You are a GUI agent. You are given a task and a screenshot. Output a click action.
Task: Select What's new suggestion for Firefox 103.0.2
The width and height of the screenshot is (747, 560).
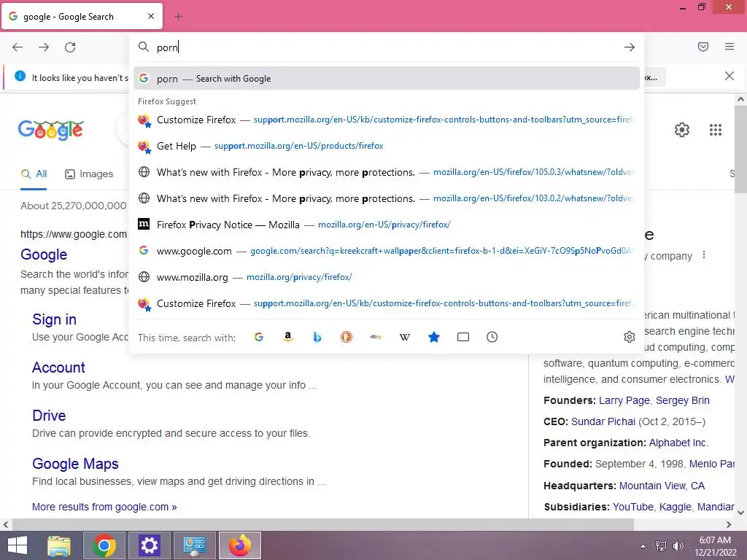387,198
